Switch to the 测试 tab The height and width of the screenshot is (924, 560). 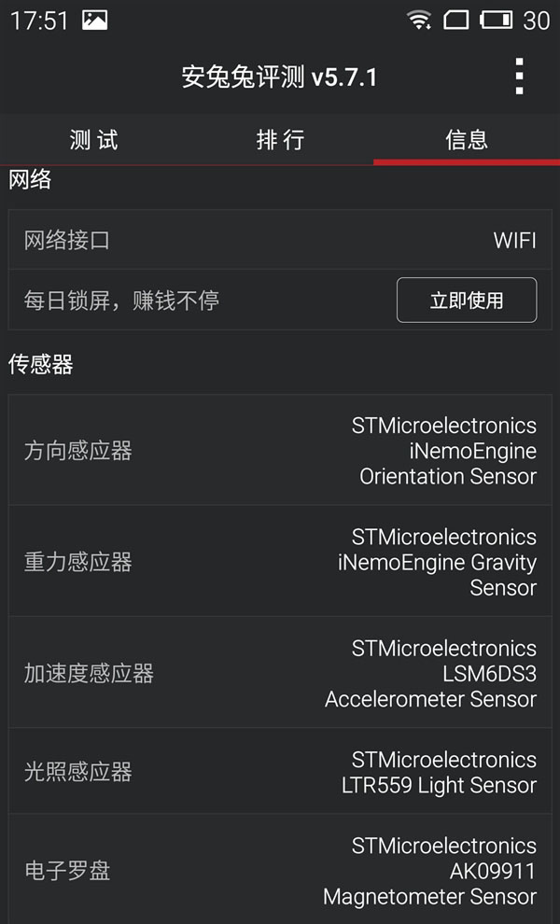pyautogui.click(x=93, y=140)
